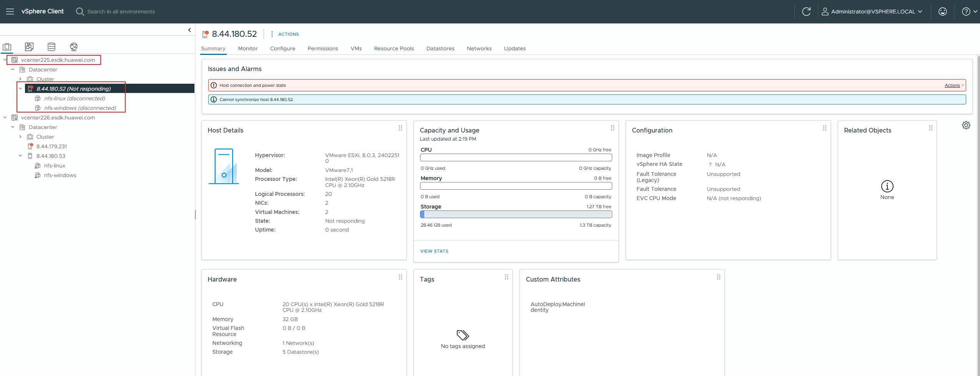Switch to Storage inventory view
Image resolution: width=980 pixels, height=376 pixels.
(x=51, y=47)
